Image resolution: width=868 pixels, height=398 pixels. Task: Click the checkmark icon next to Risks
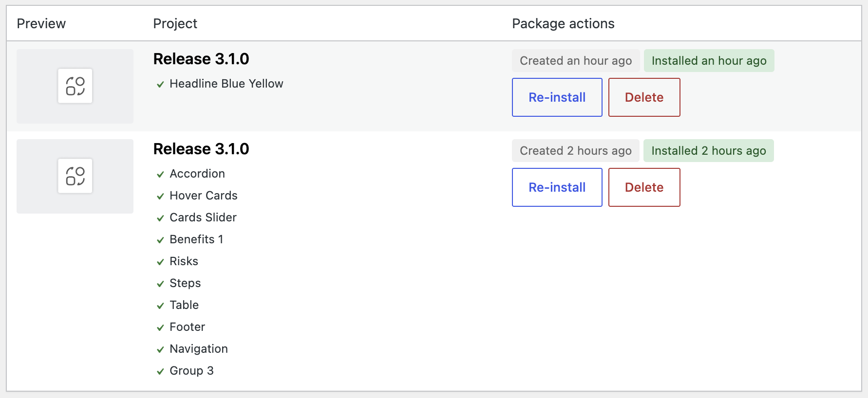pyautogui.click(x=160, y=262)
